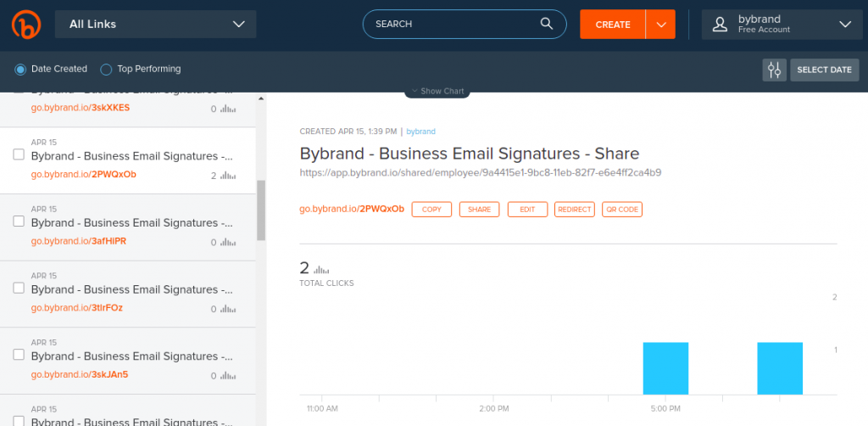Expand the CREATE button dropdown arrow
The height and width of the screenshot is (426, 868).
(660, 25)
